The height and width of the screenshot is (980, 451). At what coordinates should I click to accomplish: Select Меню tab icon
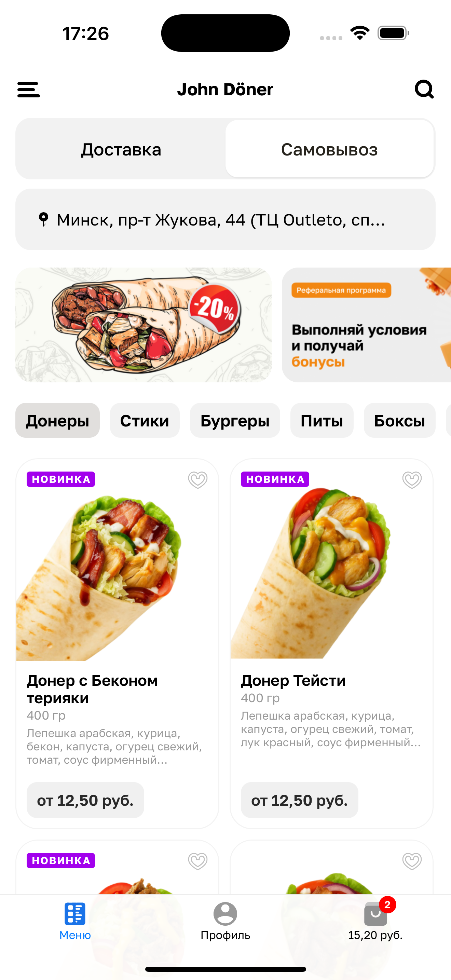75,914
